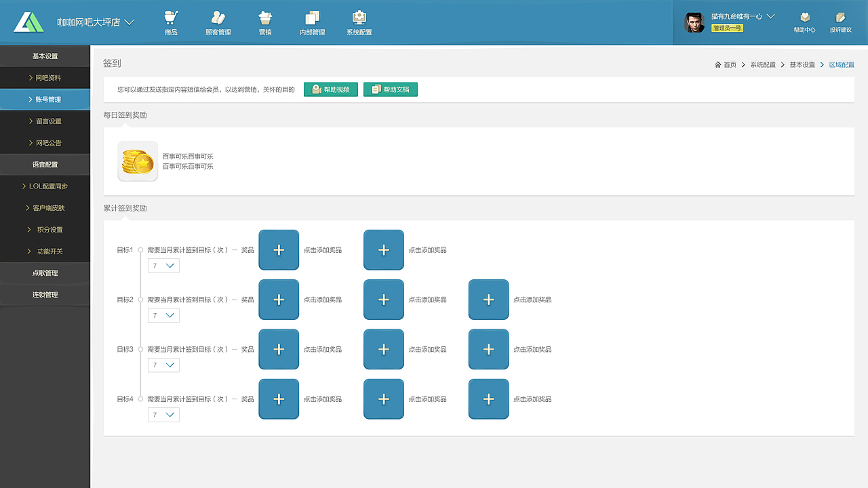Open 网吧资料 in the sidebar

pos(45,78)
